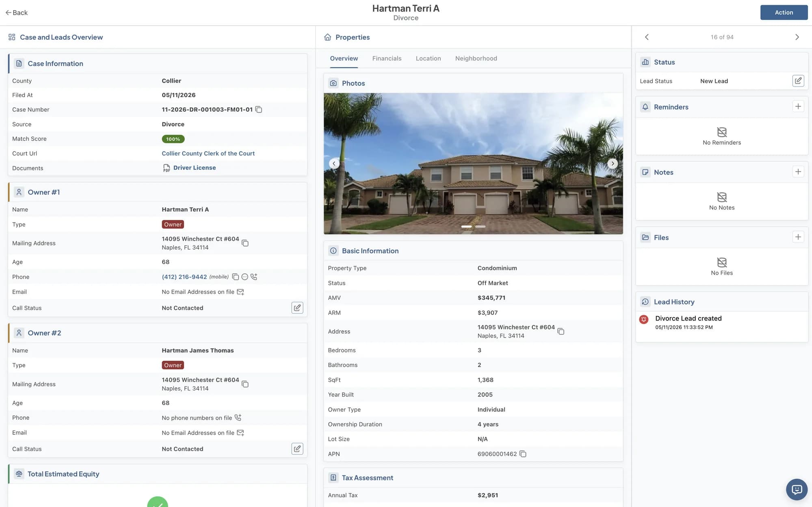Add a new reminder
Image resolution: width=812 pixels, height=507 pixels.
point(798,106)
